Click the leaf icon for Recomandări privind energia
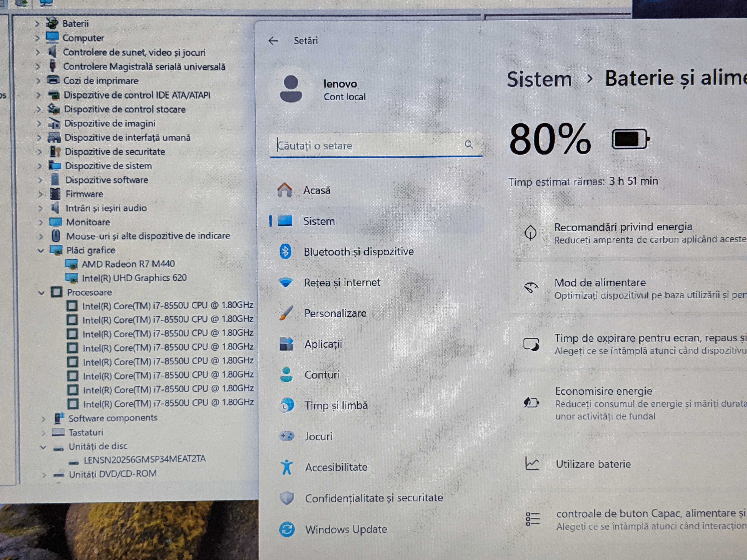The height and width of the screenshot is (560, 747). tap(531, 233)
